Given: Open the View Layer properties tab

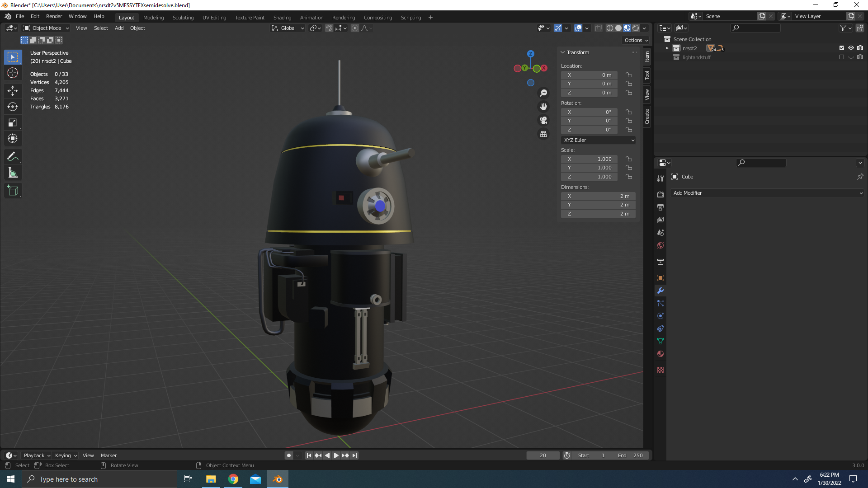Looking at the screenshot, I should point(660,220).
